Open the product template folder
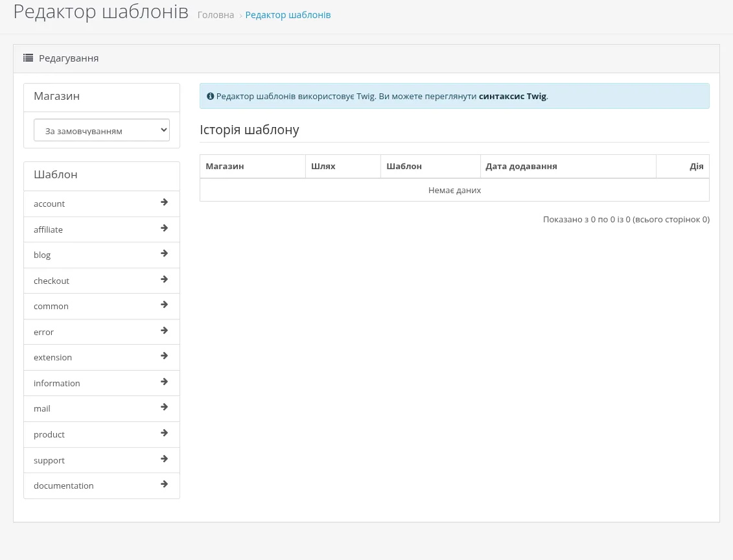 (102, 435)
